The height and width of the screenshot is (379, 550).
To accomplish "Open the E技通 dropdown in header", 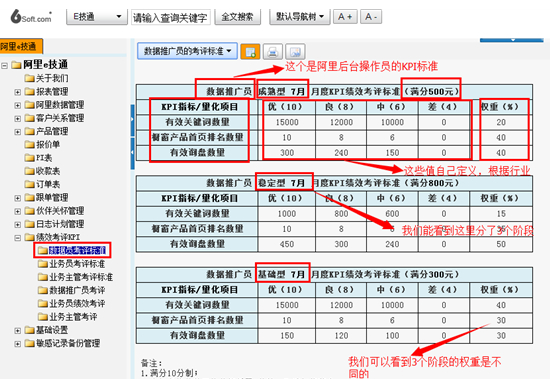I will click(x=97, y=16).
